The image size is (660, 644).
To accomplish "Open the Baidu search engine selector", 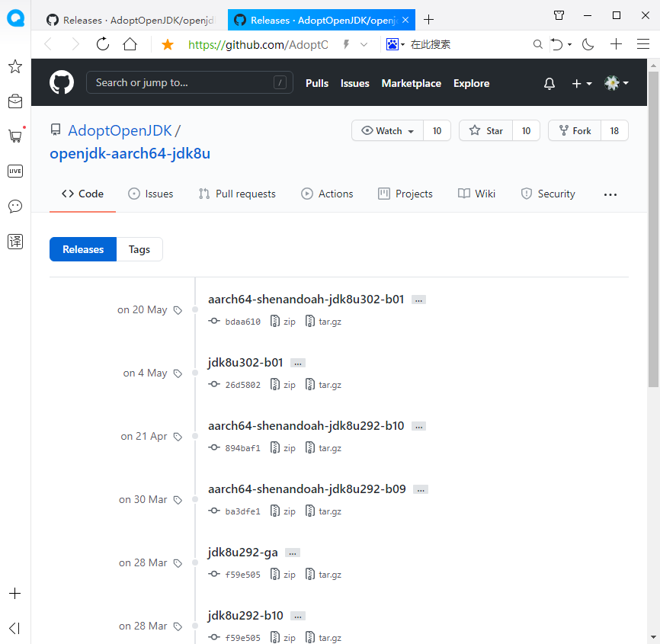I will [396, 44].
